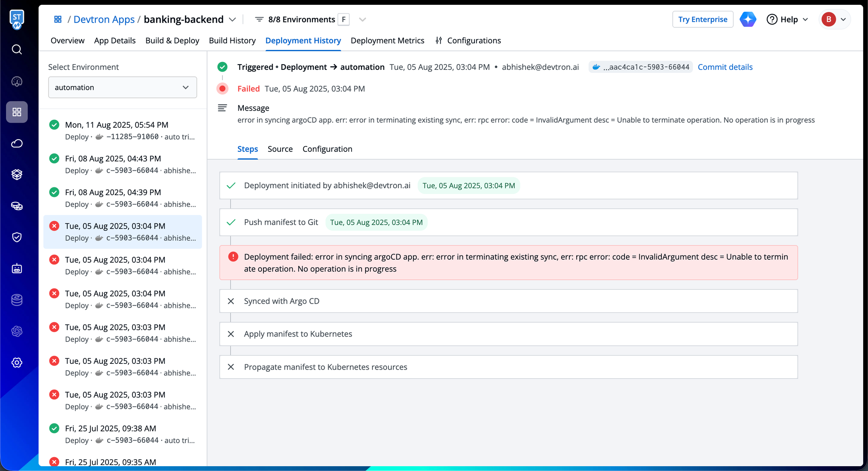The height and width of the screenshot is (471, 868).
Task: Click the Commit details link
Action: point(725,67)
